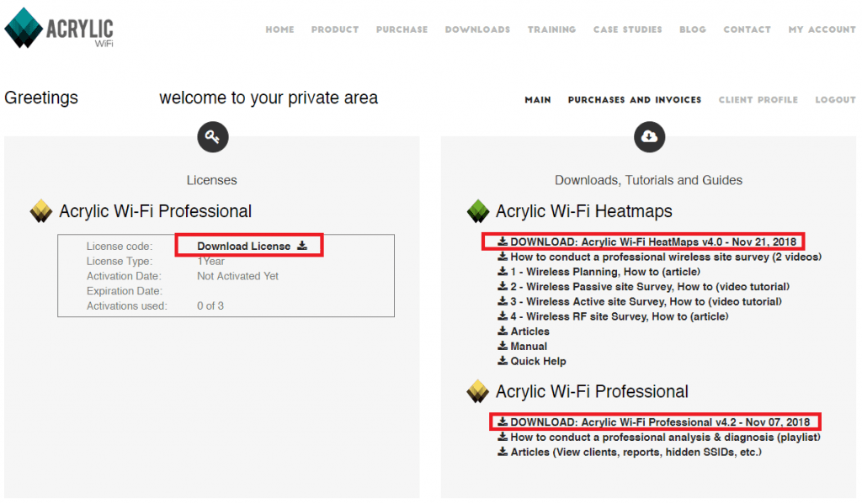
Task: Open MY ACCOUNT in top navigation
Action: [822, 29]
